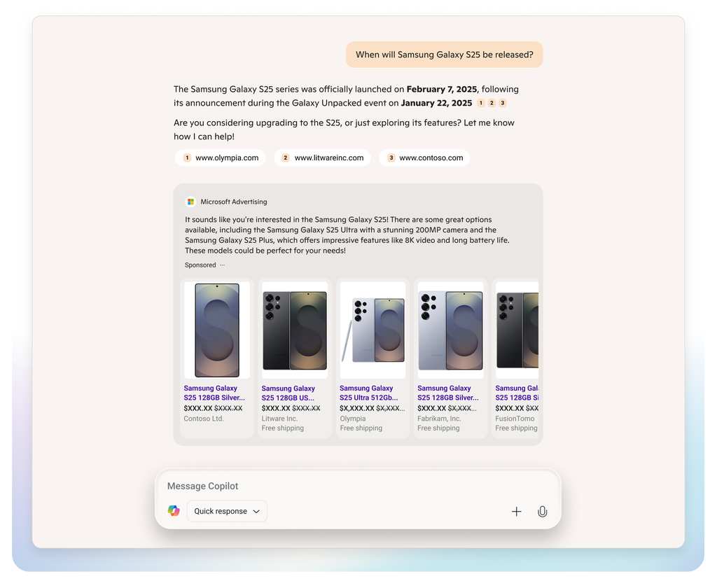The width and height of the screenshot is (717, 588).
Task: Click the plus icon to add content
Action: click(x=516, y=511)
